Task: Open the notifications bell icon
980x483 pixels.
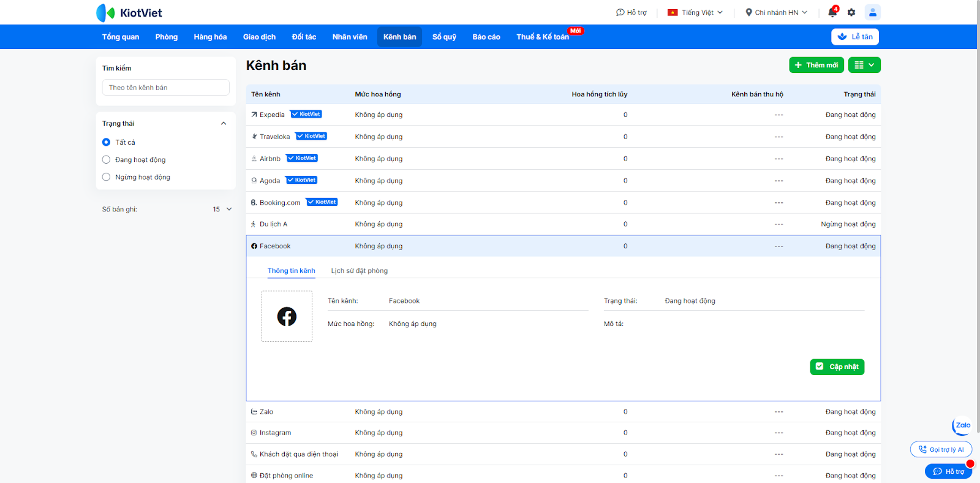Action: coord(832,12)
